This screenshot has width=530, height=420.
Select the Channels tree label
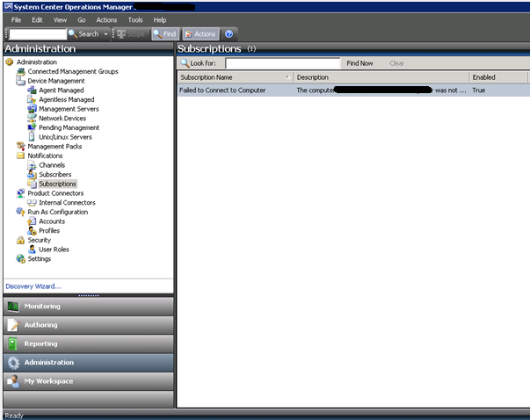click(52, 165)
